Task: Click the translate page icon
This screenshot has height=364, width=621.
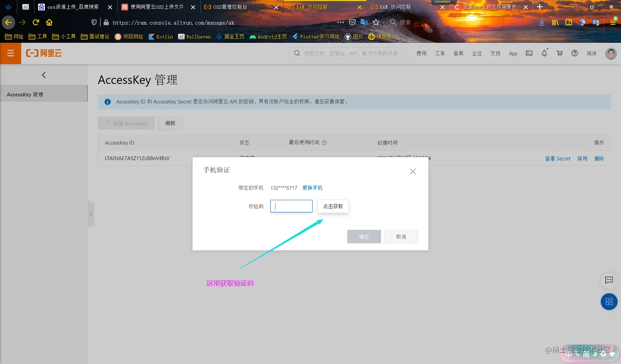Action: [364, 23]
